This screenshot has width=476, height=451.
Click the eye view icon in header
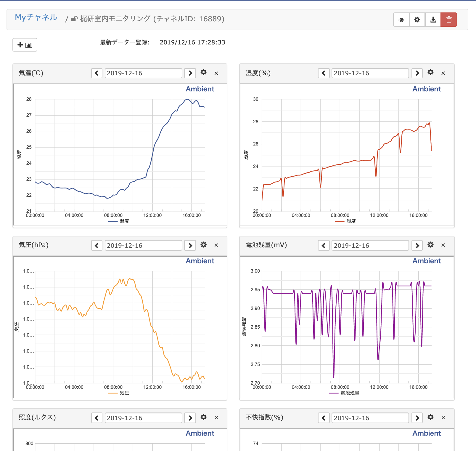(401, 20)
